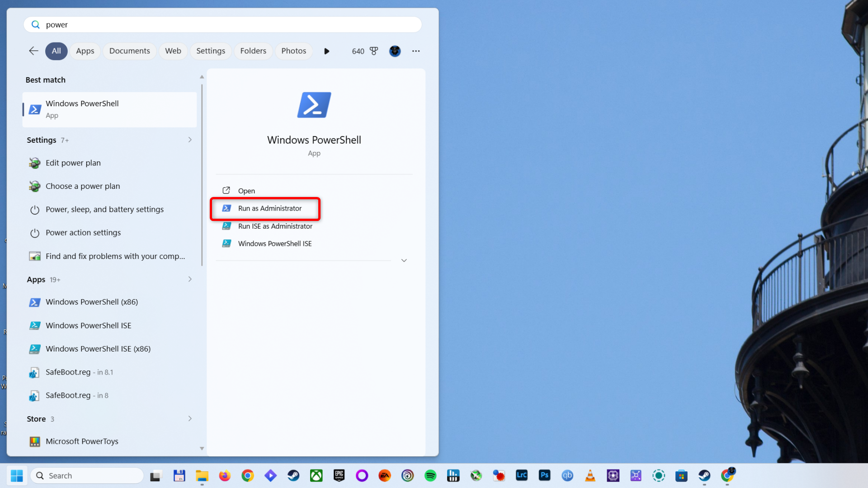
Task: Open qBittorrent from the taskbar
Action: coord(567,475)
